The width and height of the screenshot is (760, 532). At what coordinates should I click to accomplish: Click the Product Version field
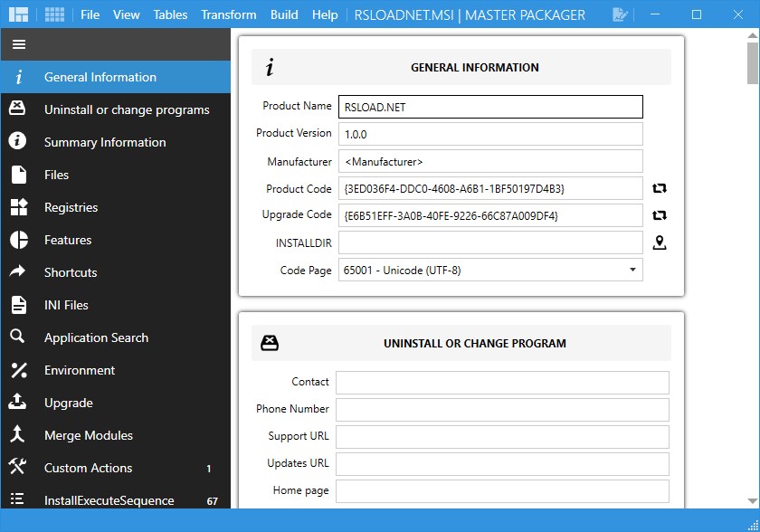pos(490,134)
